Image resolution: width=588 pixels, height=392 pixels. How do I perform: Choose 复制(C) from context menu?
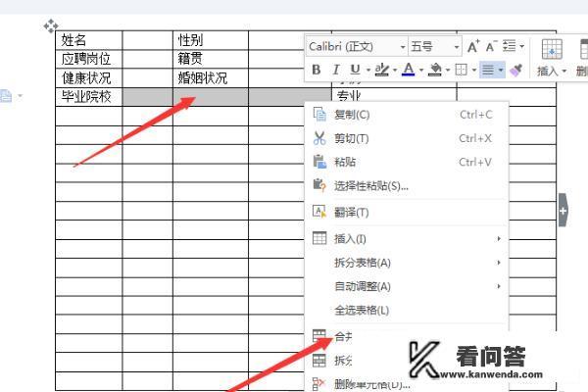pyautogui.click(x=407, y=115)
